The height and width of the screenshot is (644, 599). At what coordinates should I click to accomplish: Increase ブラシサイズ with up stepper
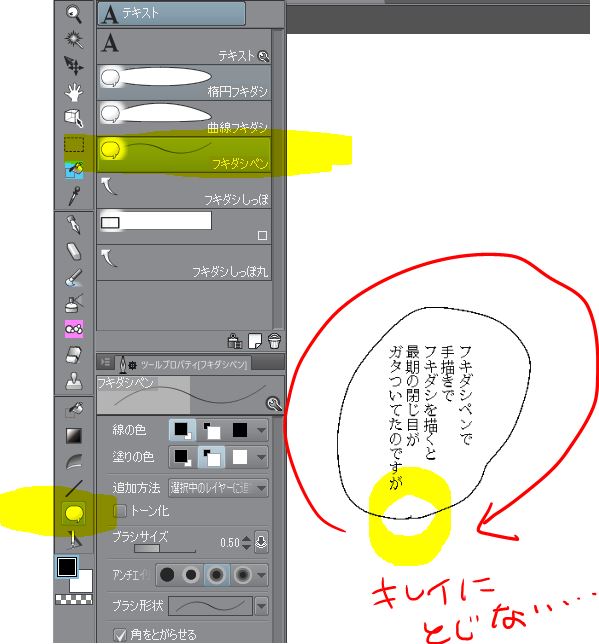coord(246,538)
